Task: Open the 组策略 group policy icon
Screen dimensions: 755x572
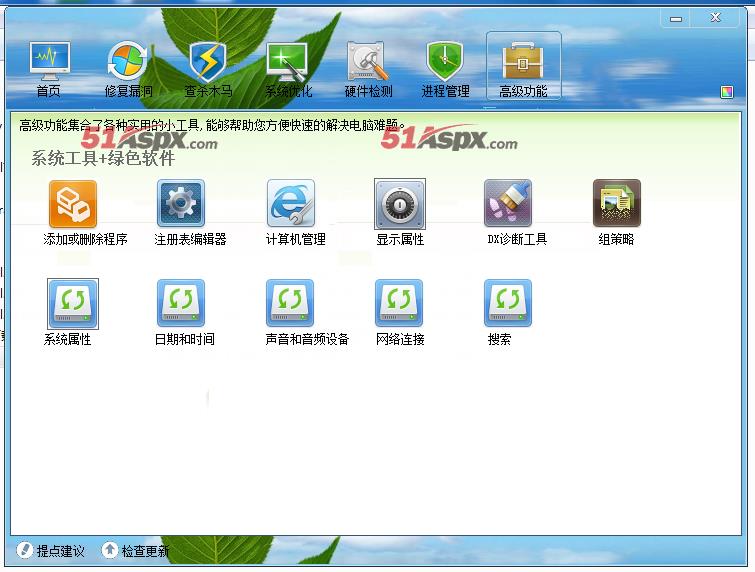Action: tap(616, 204)
